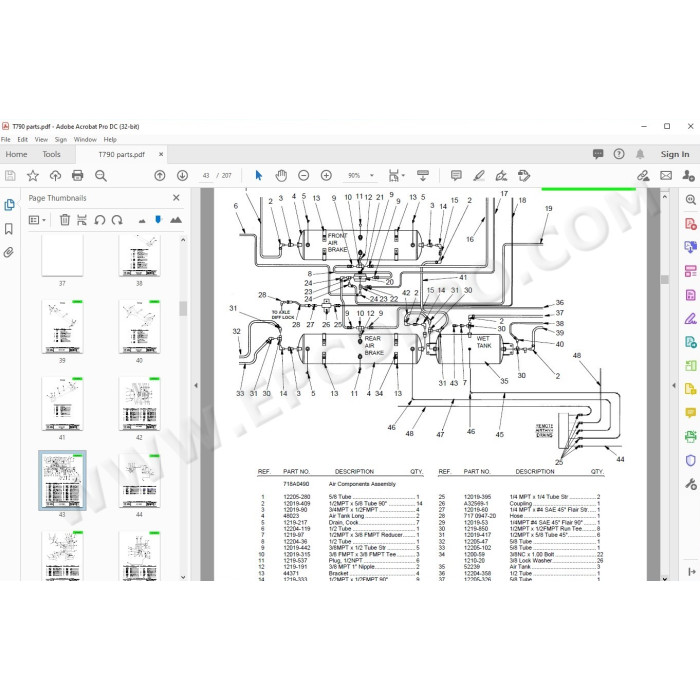Viewport: 700px width, 700px height.
Task: Open the Sign document pen icon
Action: pos(501,175)
